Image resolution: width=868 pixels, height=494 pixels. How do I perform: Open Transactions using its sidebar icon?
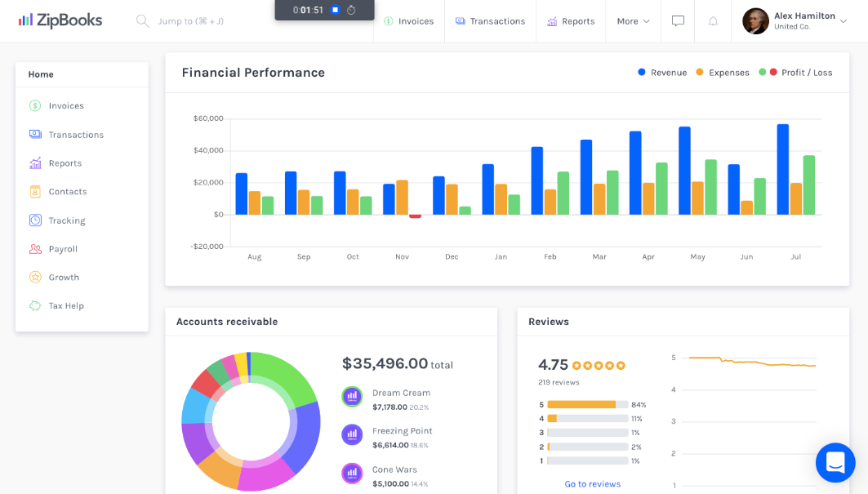[x=33, y=134]
